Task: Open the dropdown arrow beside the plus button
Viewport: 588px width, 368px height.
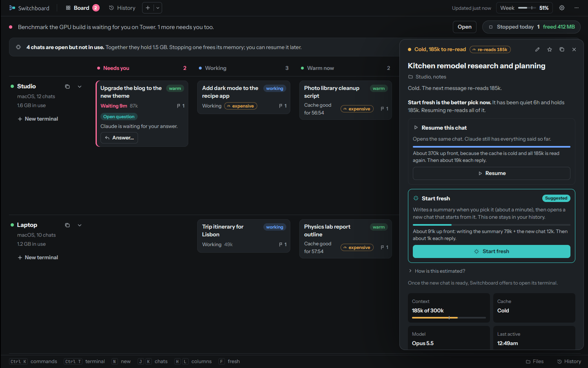Action: pos(158,8)
